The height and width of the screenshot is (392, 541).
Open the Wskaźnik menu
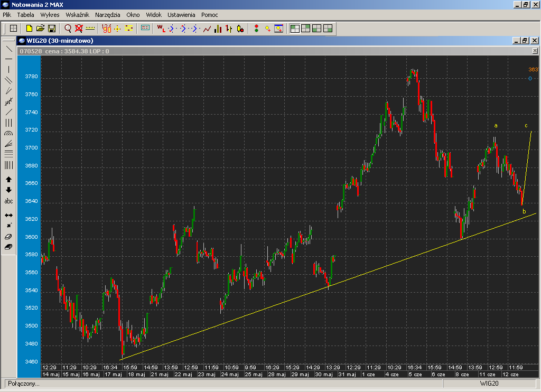[x=77, y=15]
